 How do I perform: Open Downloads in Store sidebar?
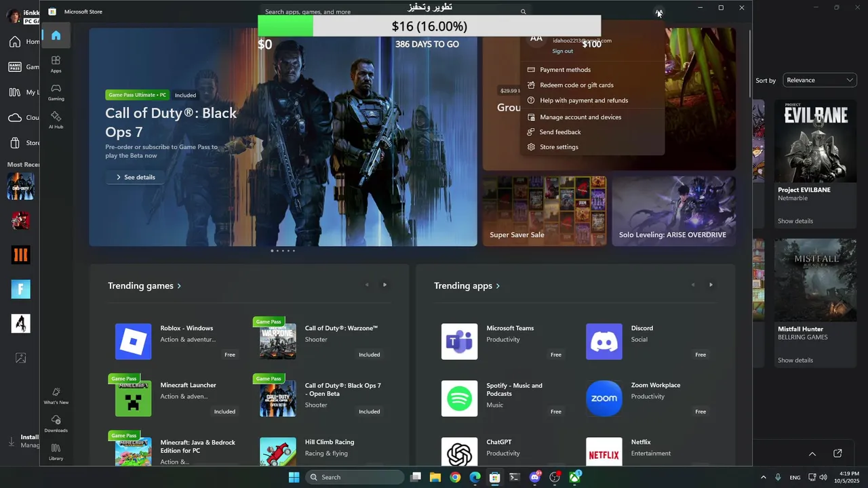pos(56,424)
